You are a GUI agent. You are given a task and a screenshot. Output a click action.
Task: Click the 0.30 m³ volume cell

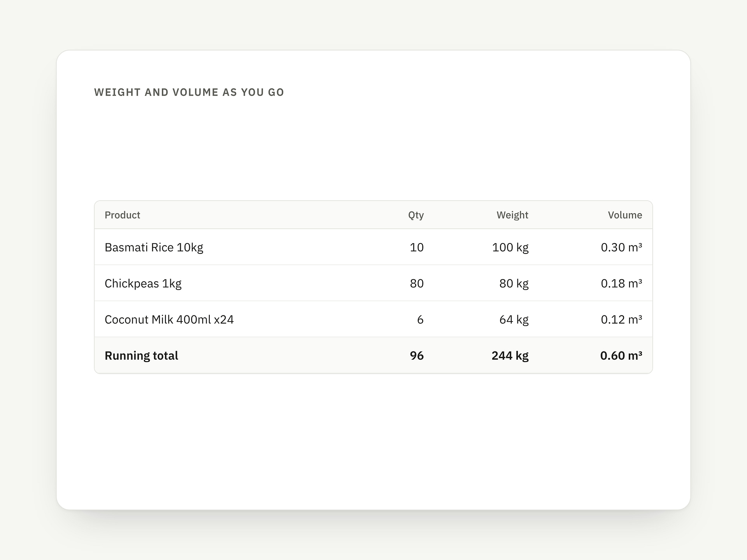point(621,247)
